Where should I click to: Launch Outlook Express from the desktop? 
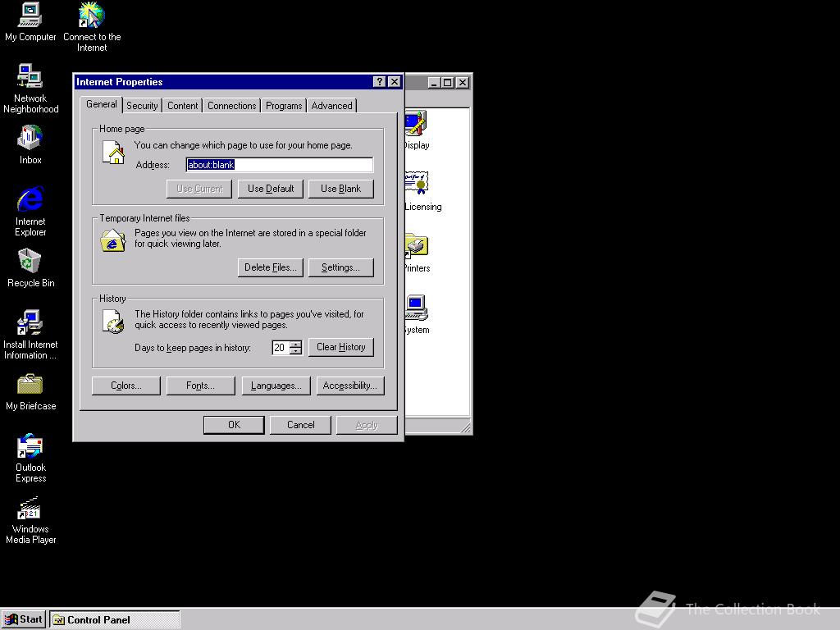pyautogui.click(x=30, y=447)
